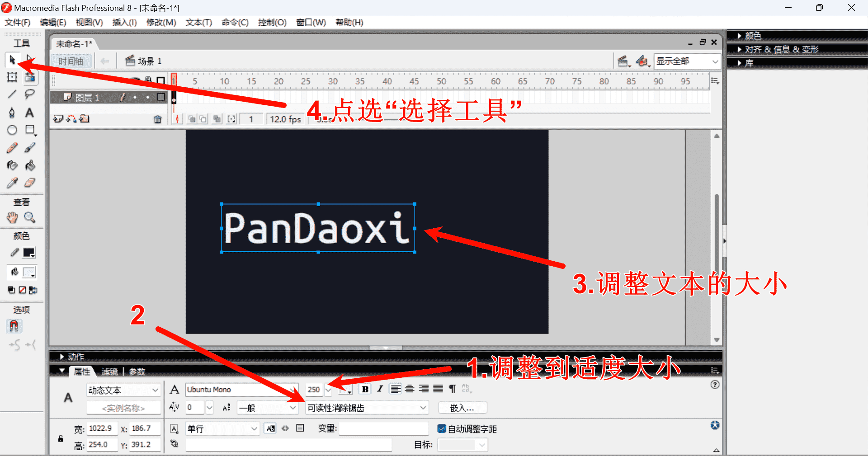Open the 动态文本 text type dropdown
This screenshot has height=456, width=868.
[123, 390]
